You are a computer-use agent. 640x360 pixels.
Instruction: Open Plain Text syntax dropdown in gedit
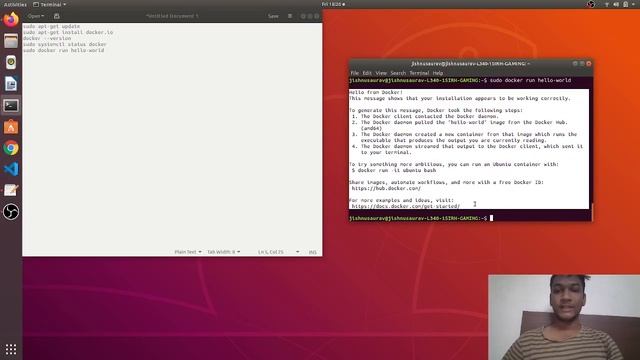(x=188, y=252)
